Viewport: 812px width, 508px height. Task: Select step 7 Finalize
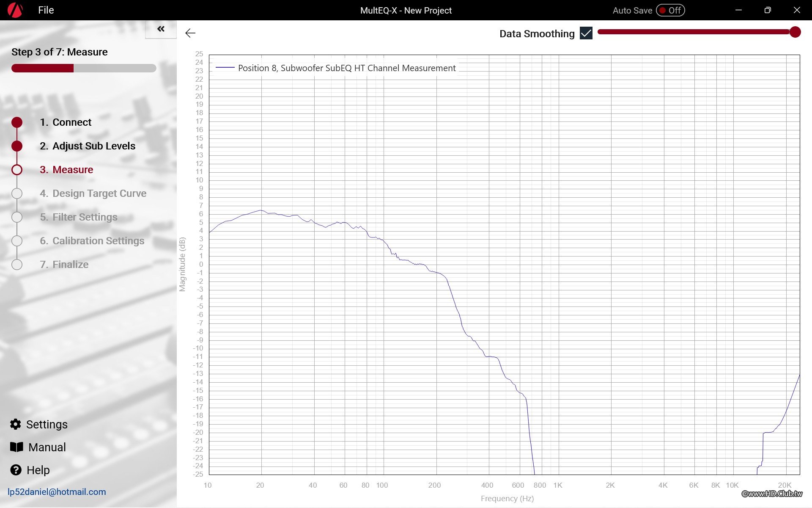click(64, 265)
